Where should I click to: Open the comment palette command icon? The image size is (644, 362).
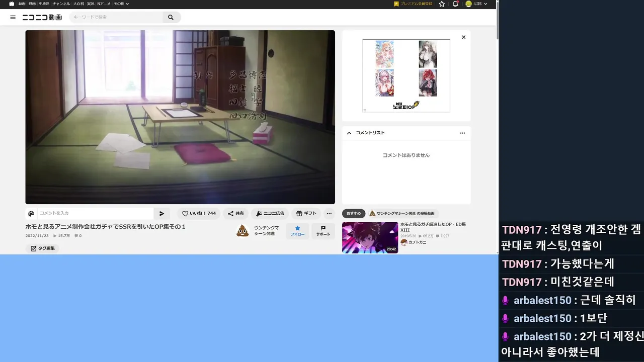tap(31, 213)
